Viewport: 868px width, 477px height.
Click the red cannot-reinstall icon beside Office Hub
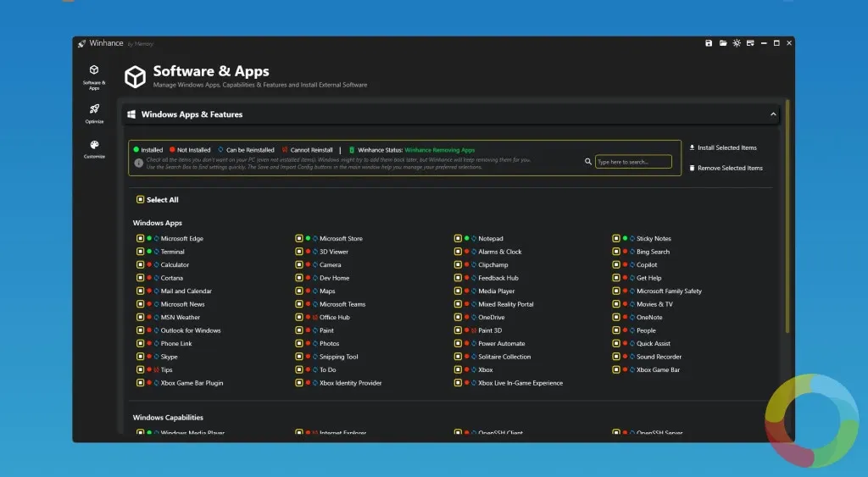point(315,318)
